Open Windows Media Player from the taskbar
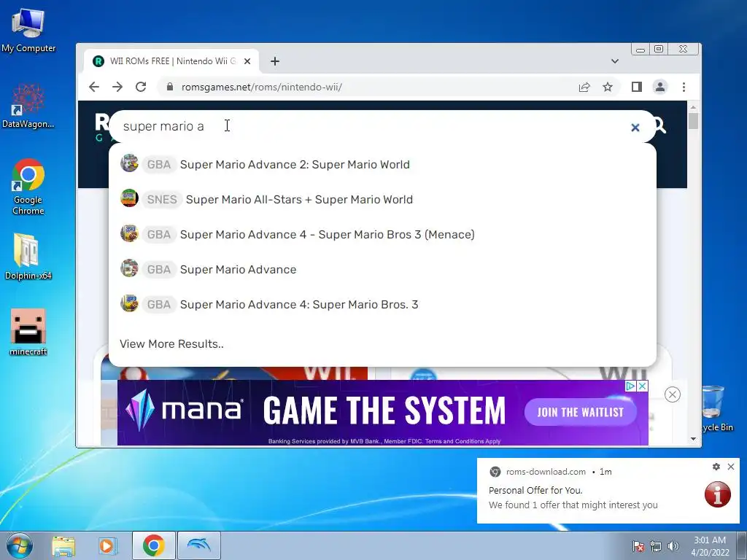The height and width of the screenshot is (560, 747). pyautogui.click(x=107, y=545)
